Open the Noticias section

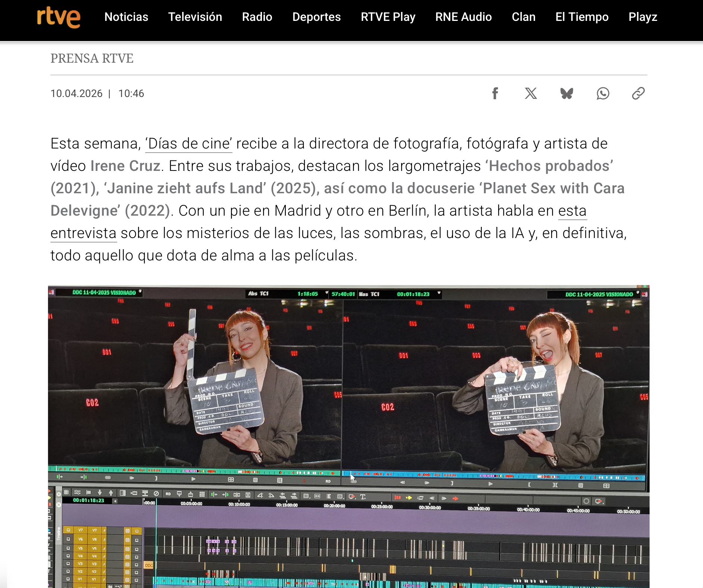126,17
